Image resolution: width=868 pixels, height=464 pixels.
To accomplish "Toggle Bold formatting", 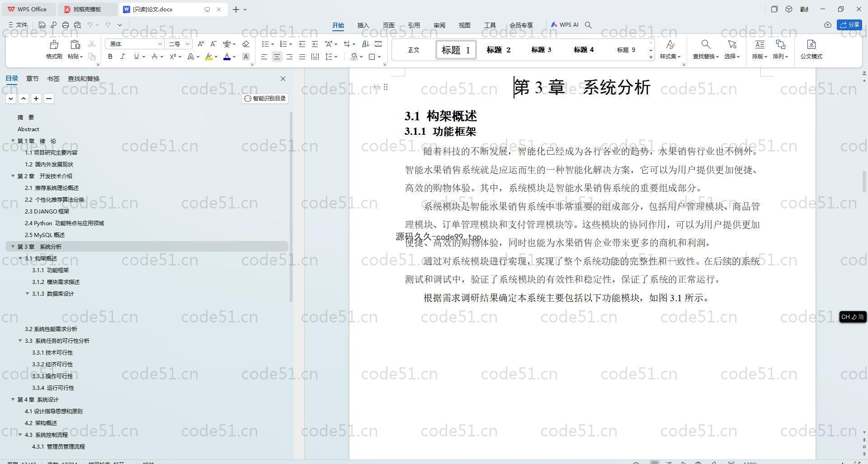I will (110, 57).
